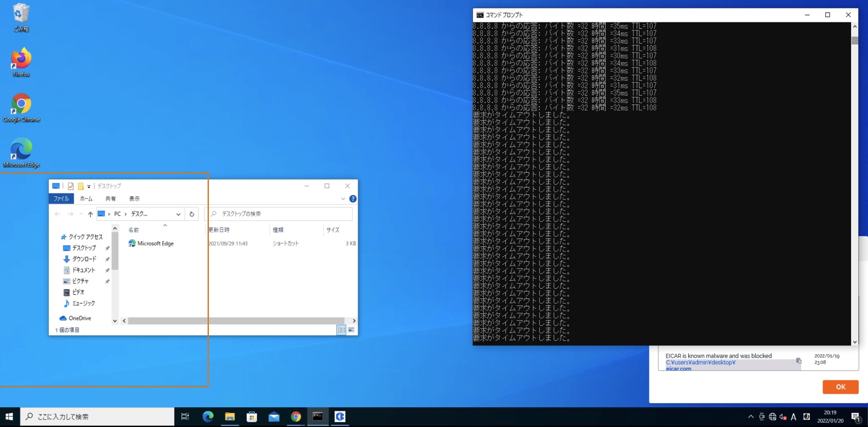Click the refresh button in File Explorer

(x=192, y=214)
